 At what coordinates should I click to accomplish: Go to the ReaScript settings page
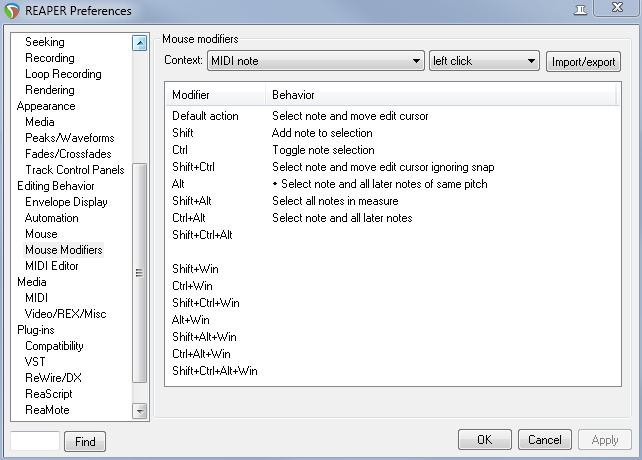(49, 394)
